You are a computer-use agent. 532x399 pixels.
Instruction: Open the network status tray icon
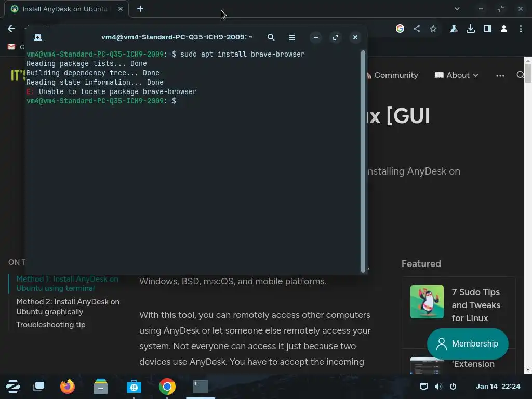click(x=423, y=387)
